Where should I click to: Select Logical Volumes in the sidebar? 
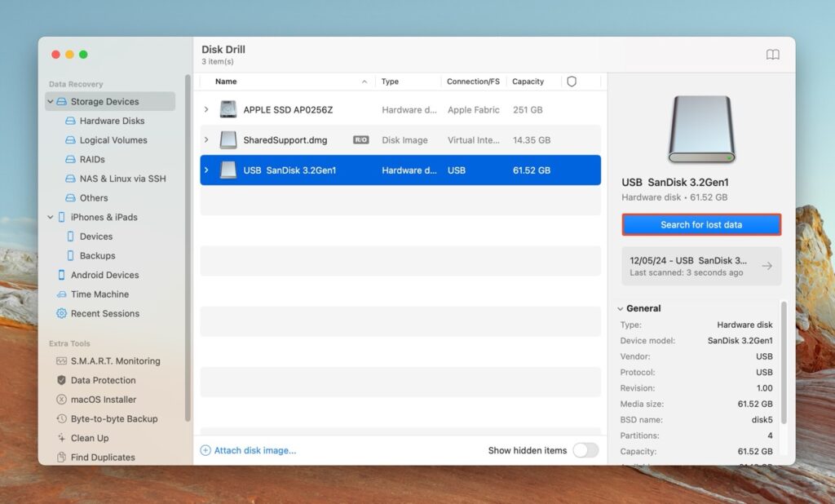click(x=107, y=139)
